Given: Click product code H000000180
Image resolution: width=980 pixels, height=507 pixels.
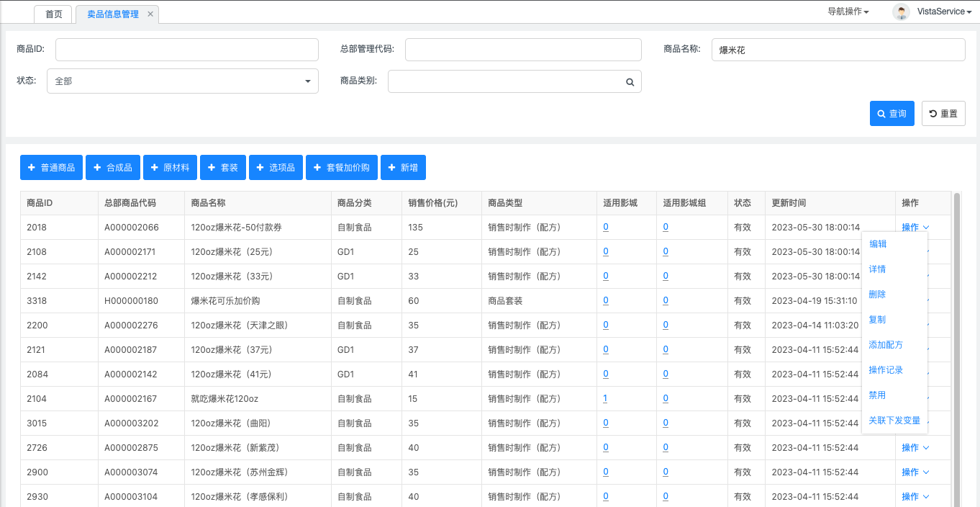Looking at the screenshot, I should pos(131,301).
